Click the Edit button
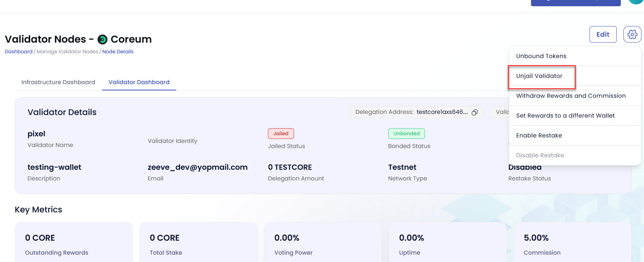 [603, 35]
